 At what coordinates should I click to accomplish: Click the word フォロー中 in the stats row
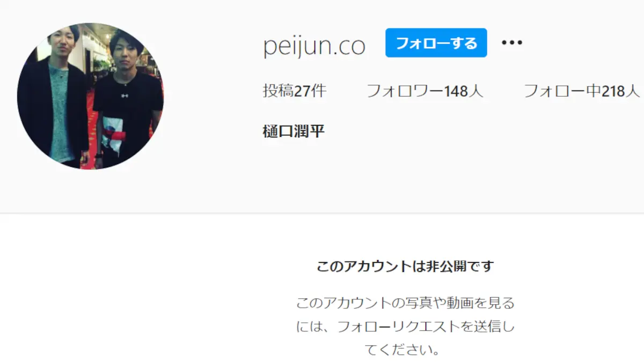(x=562, y=91)
